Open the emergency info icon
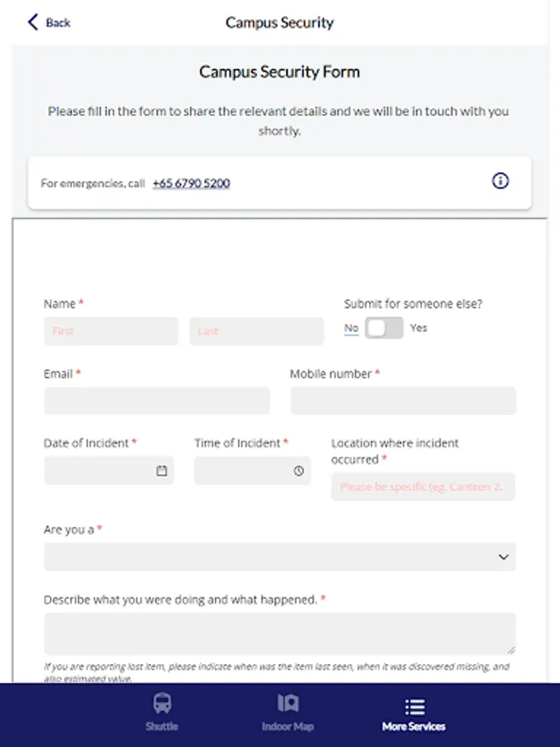 pyautogui.click(x=500, y=181)
